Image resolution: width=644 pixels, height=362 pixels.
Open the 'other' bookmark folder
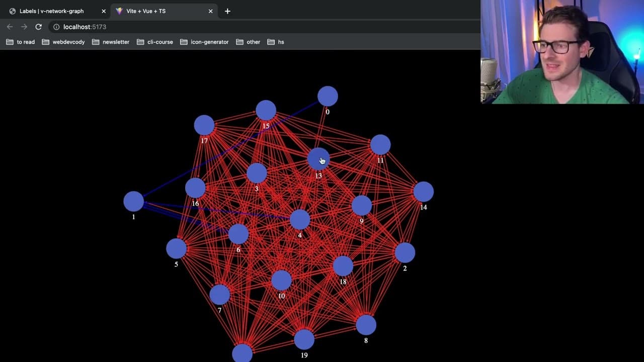pyautogui.click(x=248, y=42)
